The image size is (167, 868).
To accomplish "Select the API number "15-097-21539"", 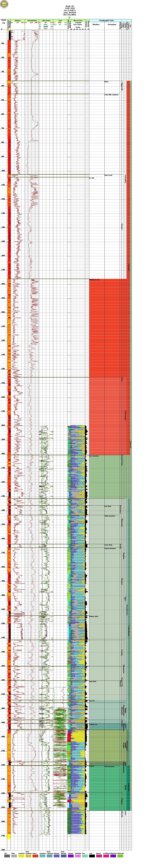I will pos(69,8).
